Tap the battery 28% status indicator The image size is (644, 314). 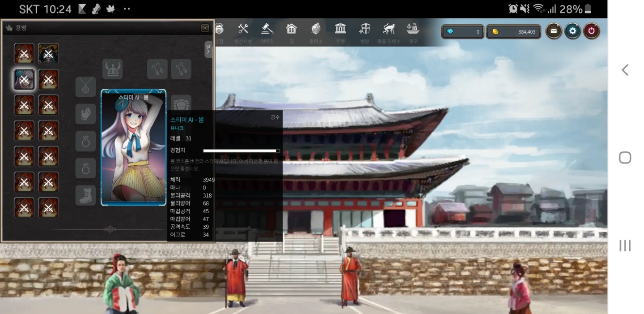pos(576,9)
